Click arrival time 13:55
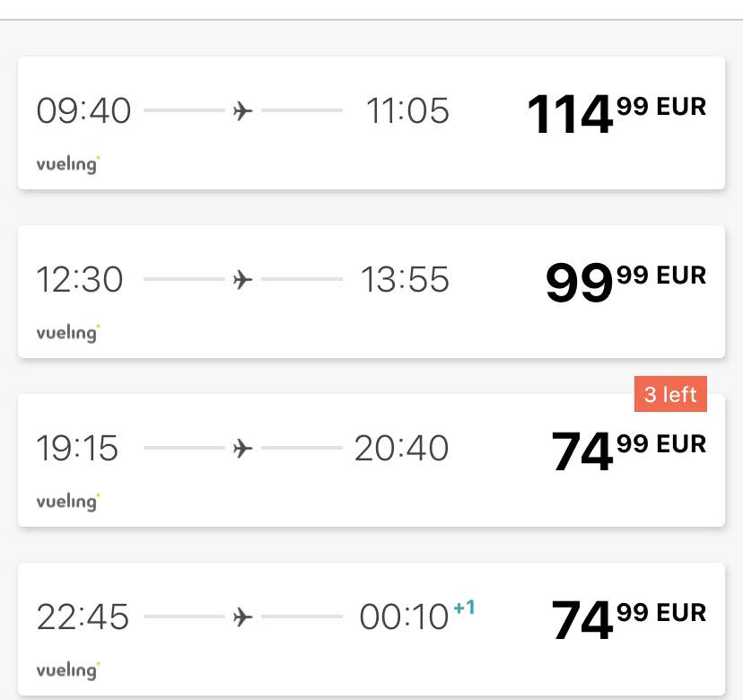 [405, 279]
